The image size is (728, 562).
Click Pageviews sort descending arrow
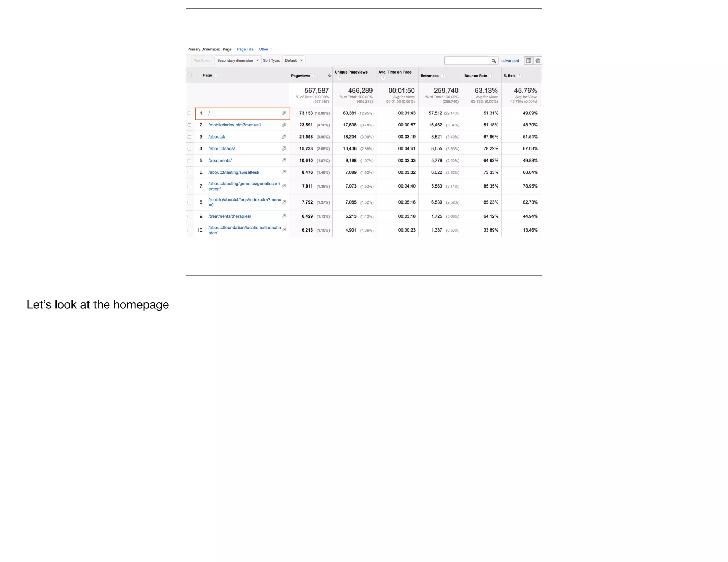330,76
